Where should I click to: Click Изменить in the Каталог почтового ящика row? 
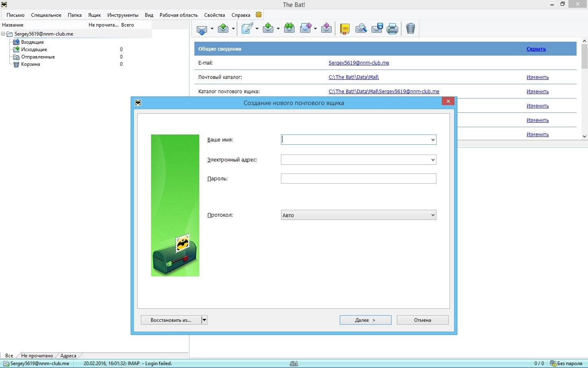coord(537,92)
